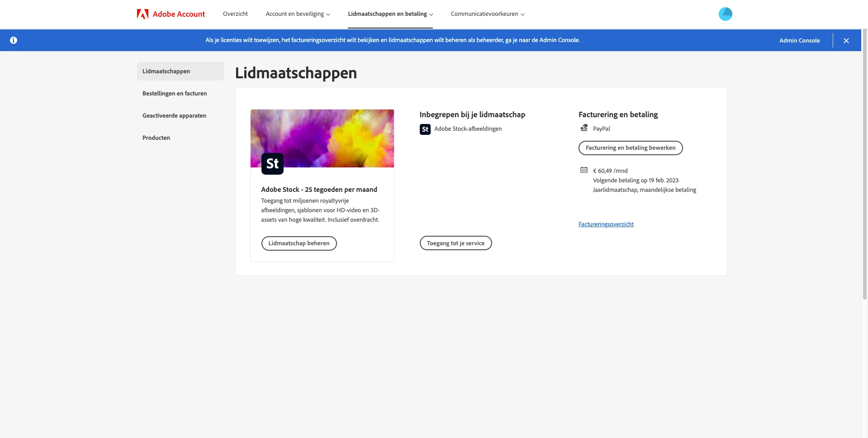Viewport: 868px width, 438px height.
Task: Click the PayPal label text
Action: 601,129
